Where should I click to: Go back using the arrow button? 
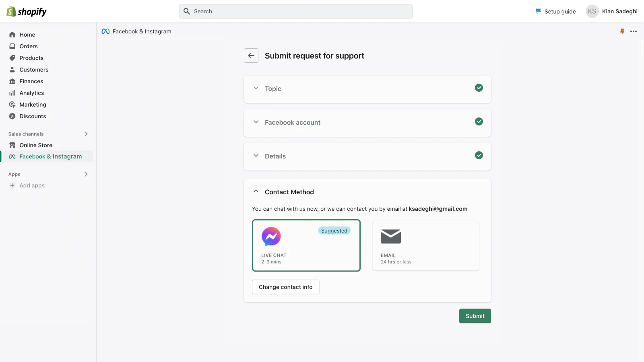[x=251, y=56]
